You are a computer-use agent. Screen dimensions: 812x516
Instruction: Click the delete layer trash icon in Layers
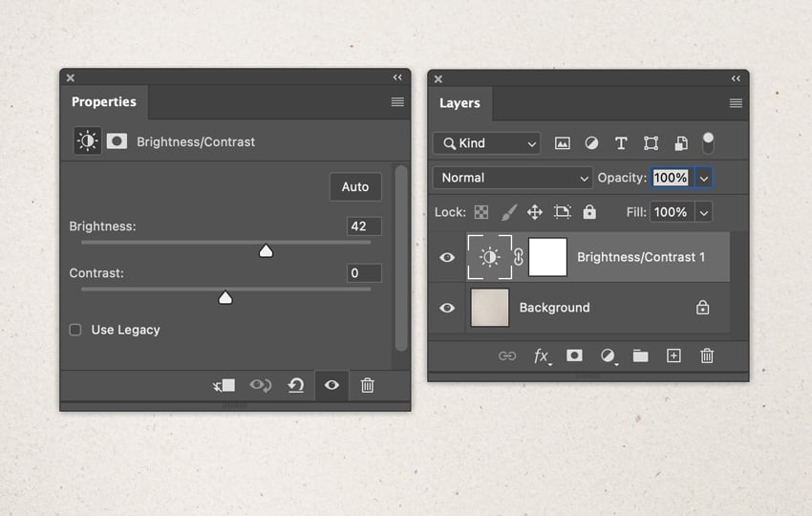(x=707, y=355)
